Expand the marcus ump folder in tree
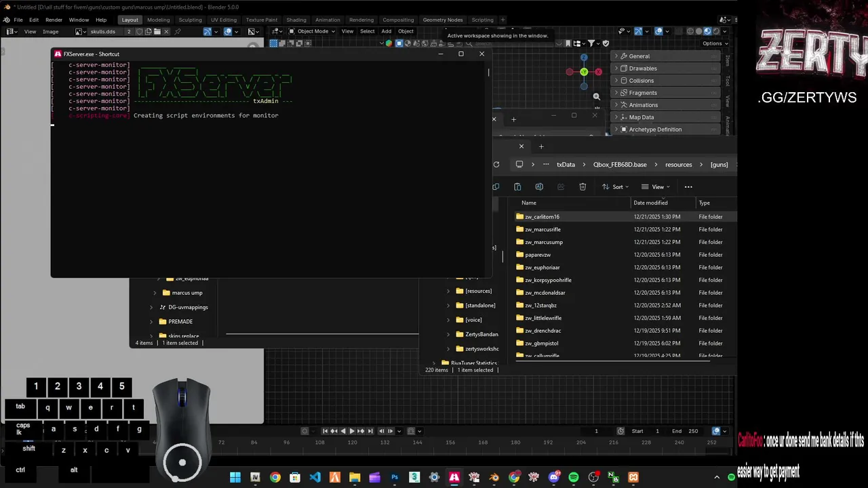The height and width of the screenshot is (488, 868). click(155, 293)
